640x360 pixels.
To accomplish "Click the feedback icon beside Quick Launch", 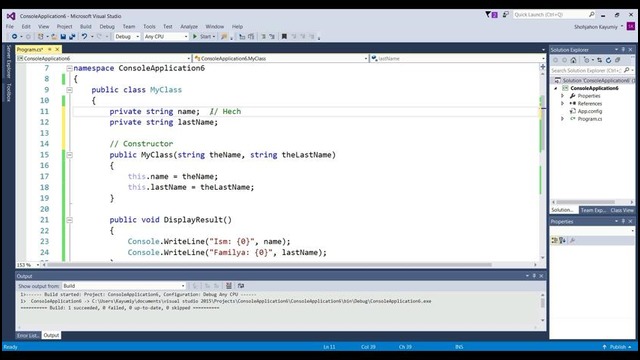I will click(505, 15).
